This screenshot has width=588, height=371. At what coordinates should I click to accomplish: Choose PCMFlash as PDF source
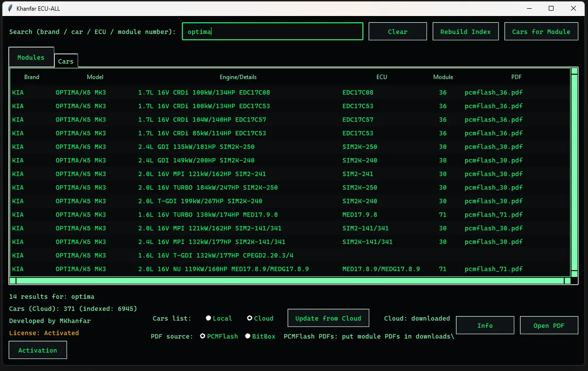tap(202, 336)
